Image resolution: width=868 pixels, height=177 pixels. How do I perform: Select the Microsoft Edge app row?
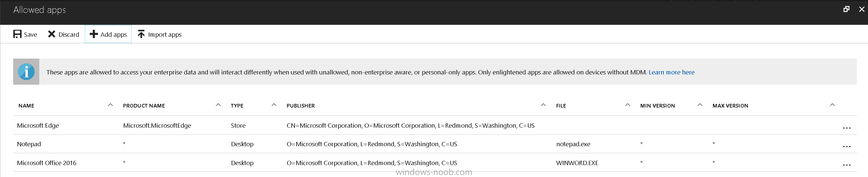[435, 125]
